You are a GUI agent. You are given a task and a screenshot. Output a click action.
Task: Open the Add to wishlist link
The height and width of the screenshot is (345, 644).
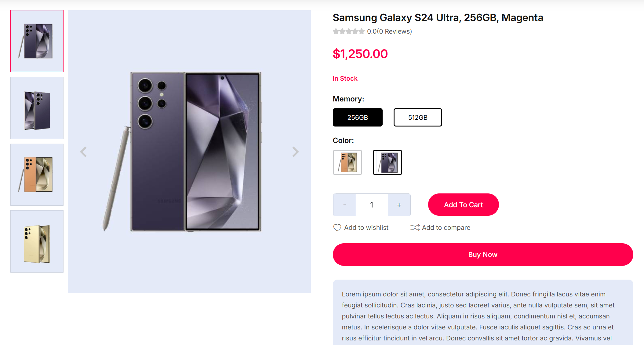[x=366, y=228]
